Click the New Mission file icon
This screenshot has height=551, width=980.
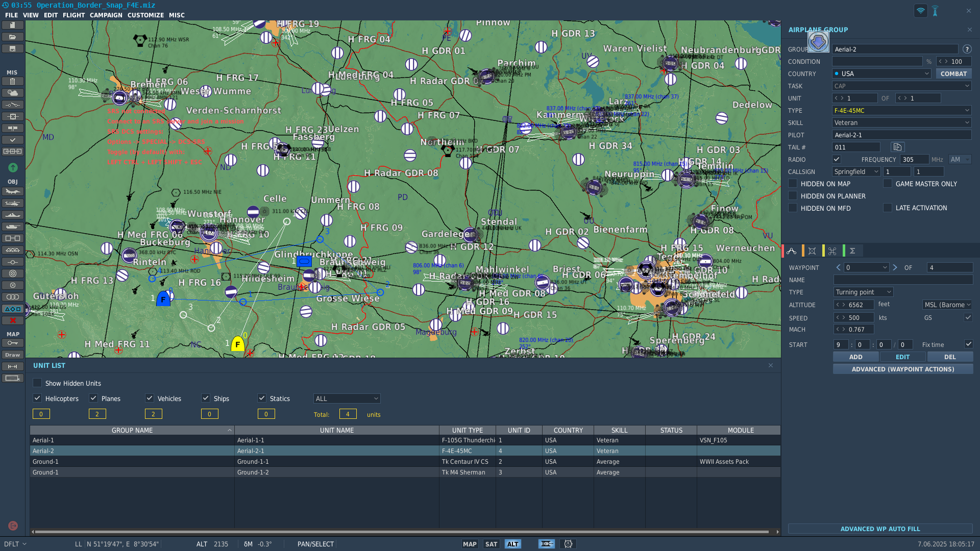point(13,25)
